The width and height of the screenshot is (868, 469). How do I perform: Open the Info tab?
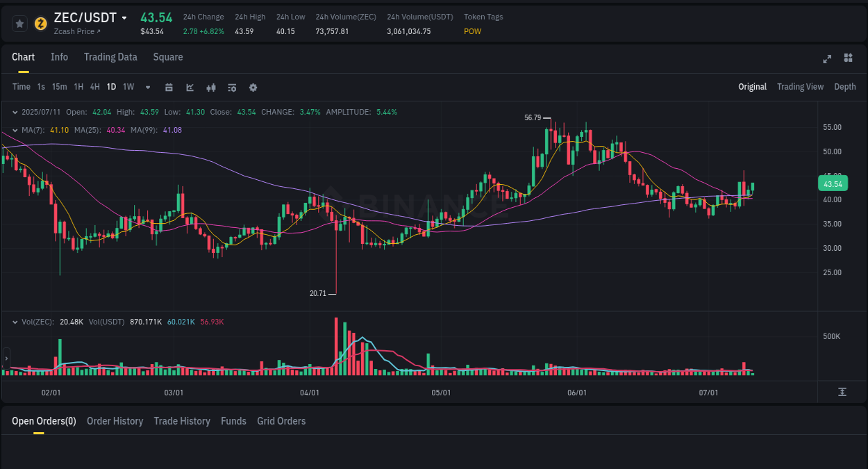click(59, 57)
